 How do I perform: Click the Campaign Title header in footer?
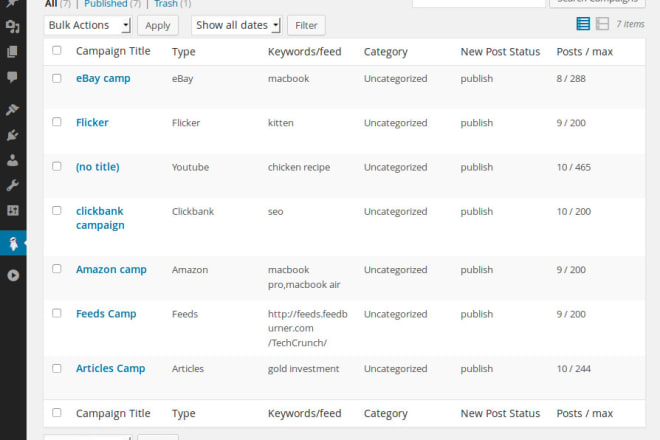(x=113, y=413)
